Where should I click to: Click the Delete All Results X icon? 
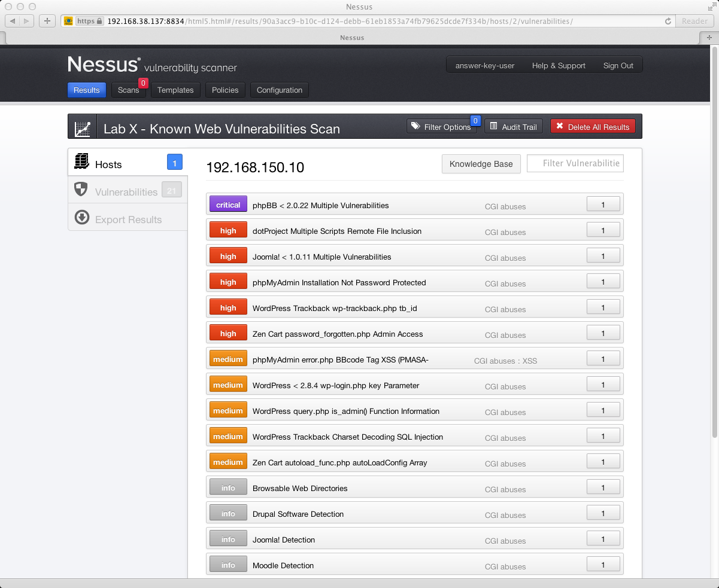560,127
